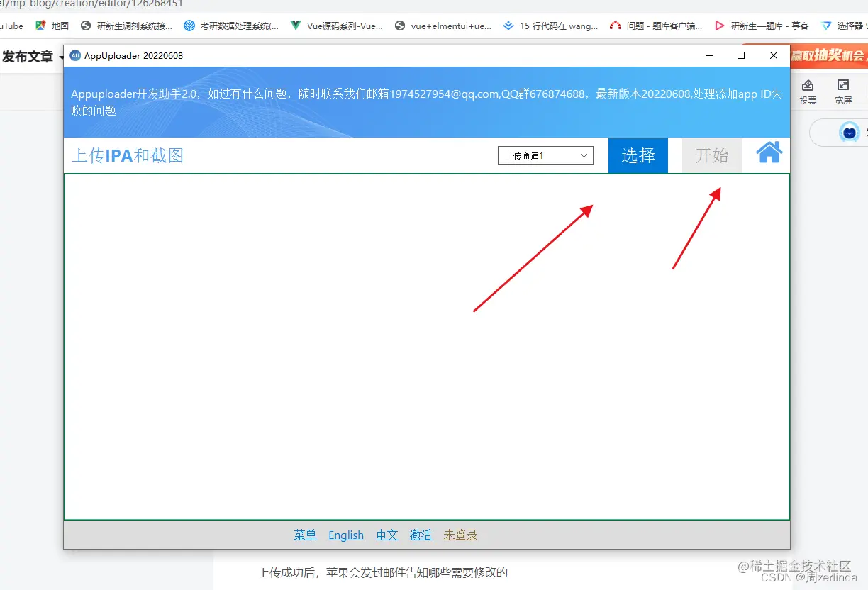Open the 地图 bookmark in browser
Image resolution: width=868 pixels, height=590 pixels.
pyautogui.click(x=52, y=26)
